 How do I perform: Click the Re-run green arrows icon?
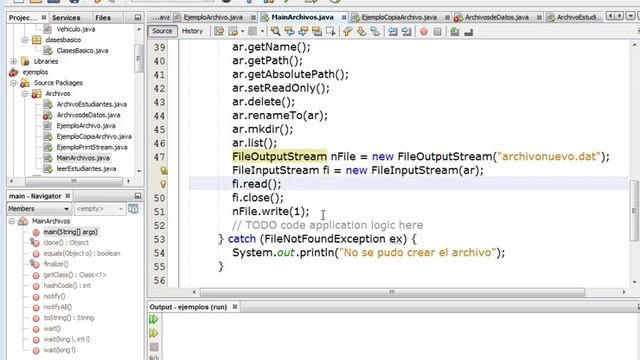click(153, 319)
